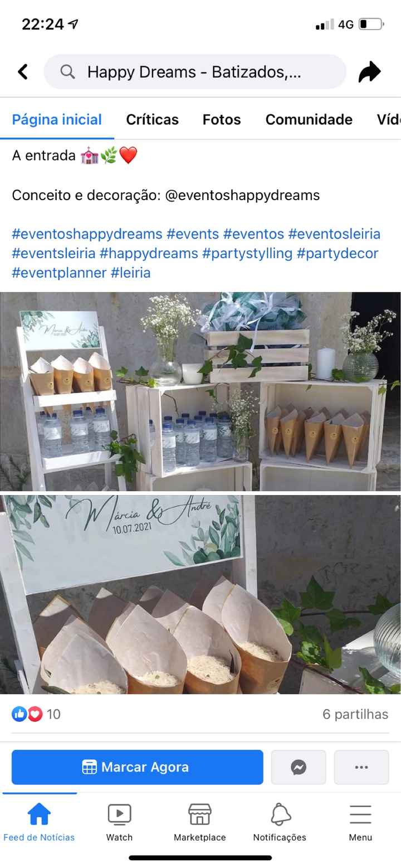
Task: Open the Watch video icon
Action: coord(119,815)
